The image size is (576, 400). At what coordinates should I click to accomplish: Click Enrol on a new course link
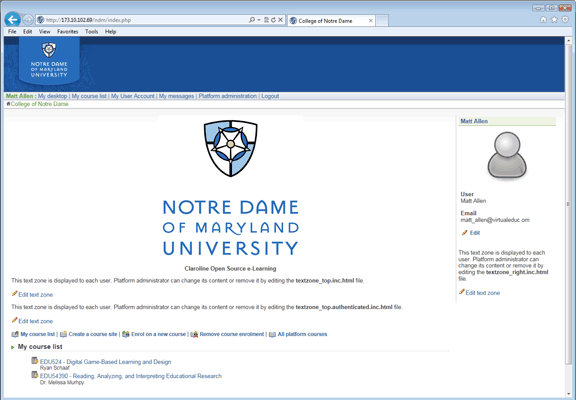tap(158, 334)
